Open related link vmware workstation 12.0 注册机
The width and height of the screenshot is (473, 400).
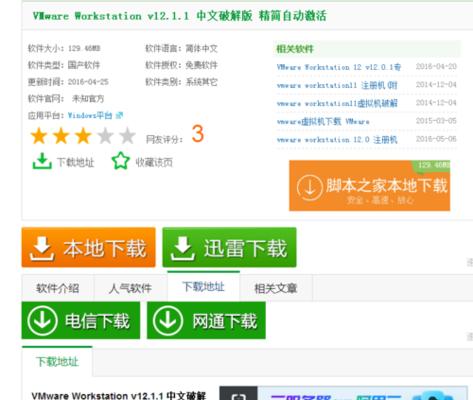click(x=337, y=139)
